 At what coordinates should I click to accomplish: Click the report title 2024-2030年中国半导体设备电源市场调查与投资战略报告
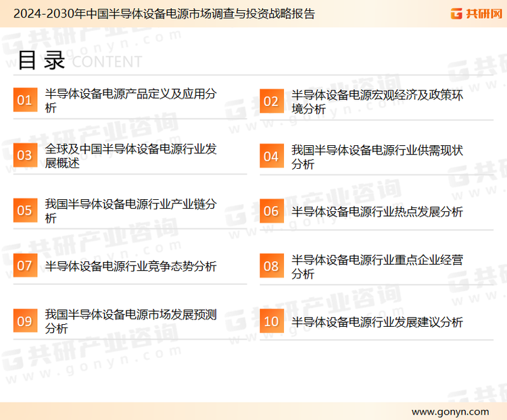(164, 14)
